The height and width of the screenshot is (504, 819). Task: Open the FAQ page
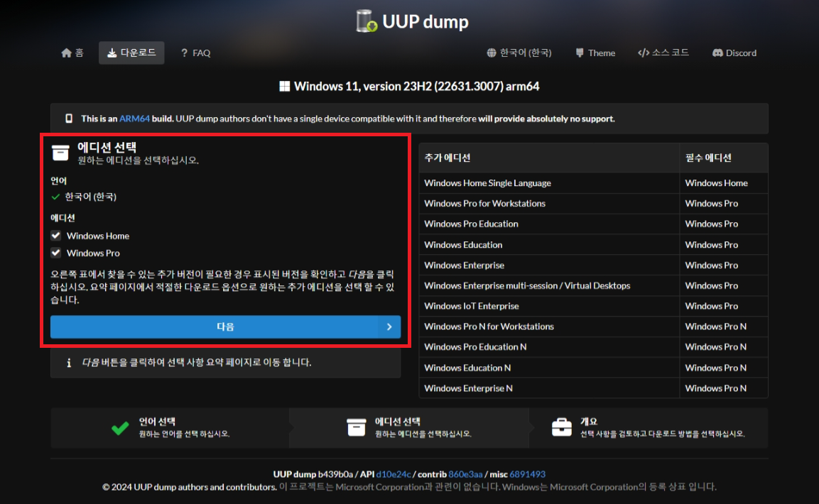point(195,53)
